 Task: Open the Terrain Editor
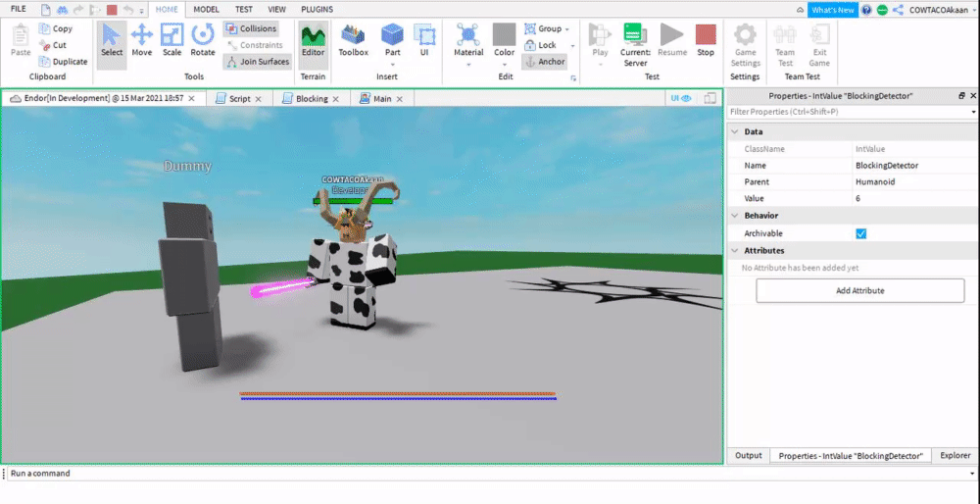click(x=314, y=41)
